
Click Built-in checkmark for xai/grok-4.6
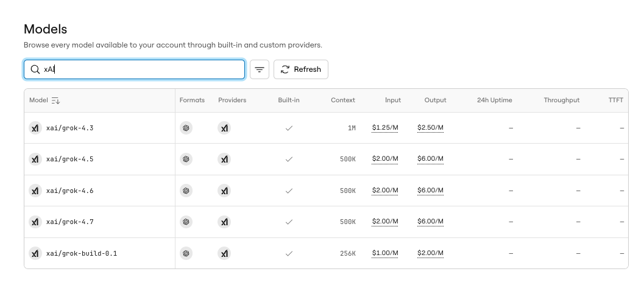click(289, 191)
